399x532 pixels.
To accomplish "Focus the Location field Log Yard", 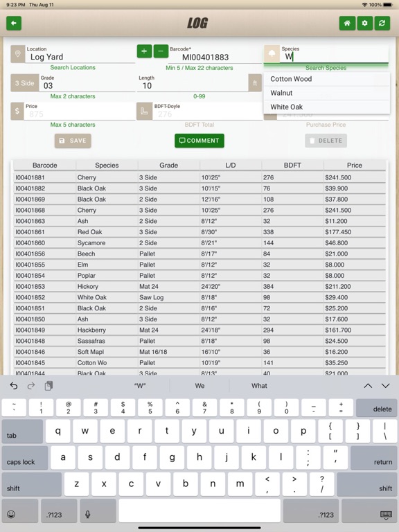I will click(80, 54).
